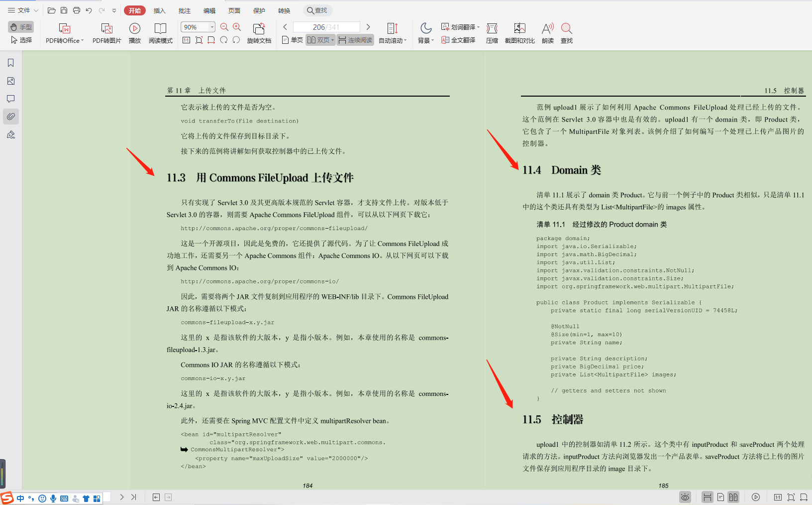Expand the quick access toolbar customize arrow
The image size is (812, 505).
tap(114, 10)
